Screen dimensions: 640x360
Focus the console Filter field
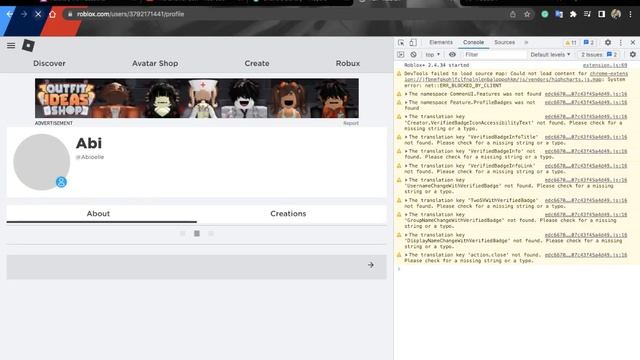tap(495, 54)
